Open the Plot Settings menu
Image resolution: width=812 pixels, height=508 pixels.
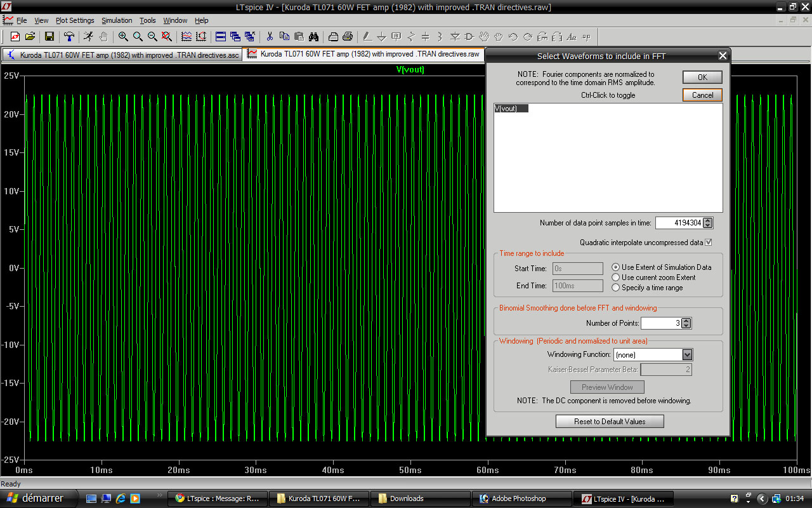(75, 20)
